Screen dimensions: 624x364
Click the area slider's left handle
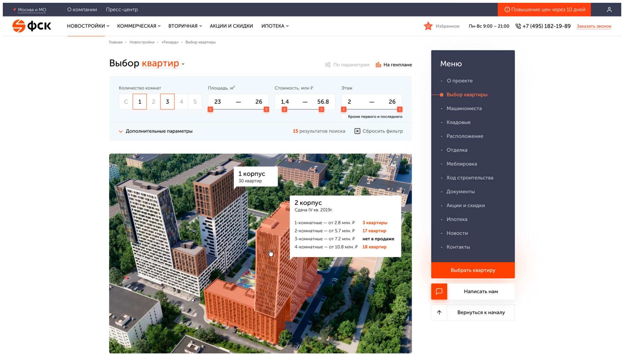pyautogui.click(x=210, y=109)
